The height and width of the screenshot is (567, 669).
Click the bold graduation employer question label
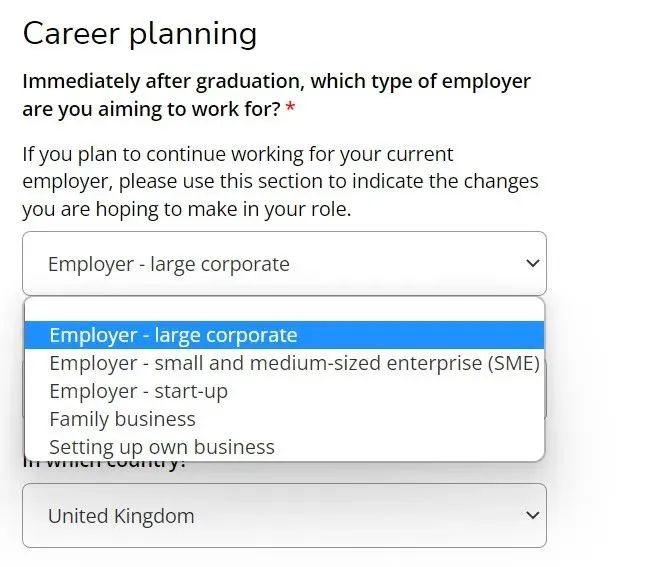click(x=276, y=94)
